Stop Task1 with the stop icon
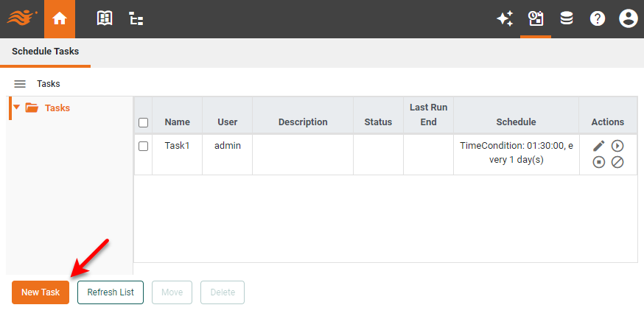 coord(599,162)
